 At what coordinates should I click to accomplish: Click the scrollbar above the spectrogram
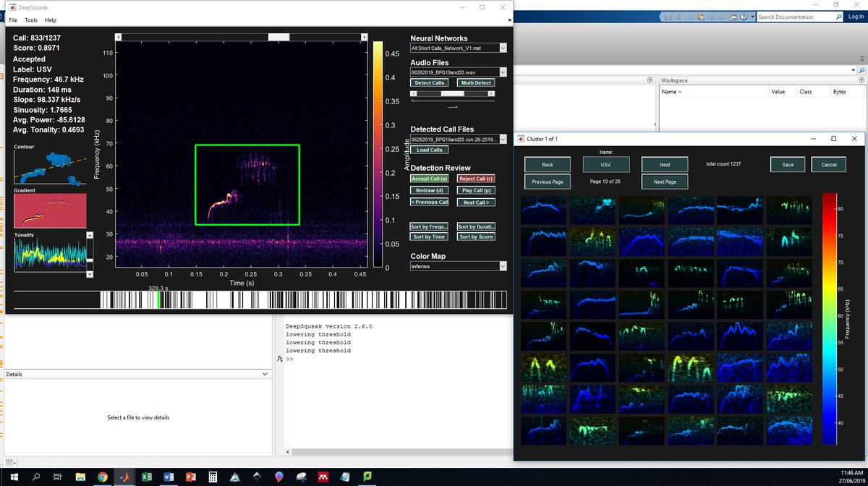278,37
